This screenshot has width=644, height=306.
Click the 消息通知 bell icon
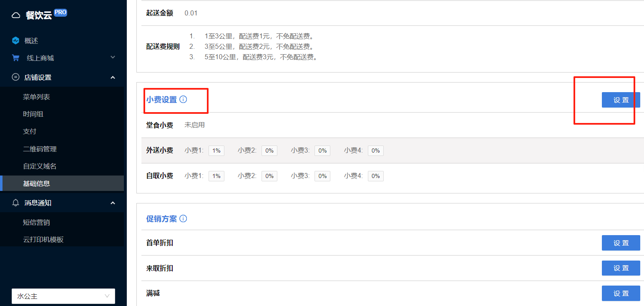(16, 203)
